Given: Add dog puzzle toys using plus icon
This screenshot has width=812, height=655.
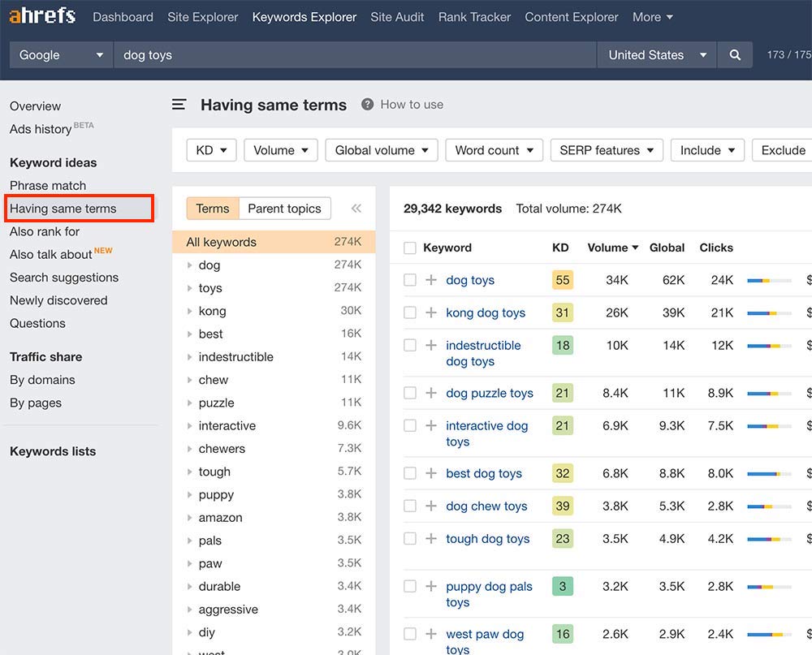Looking at the screenshot, I should pos(431,393).
